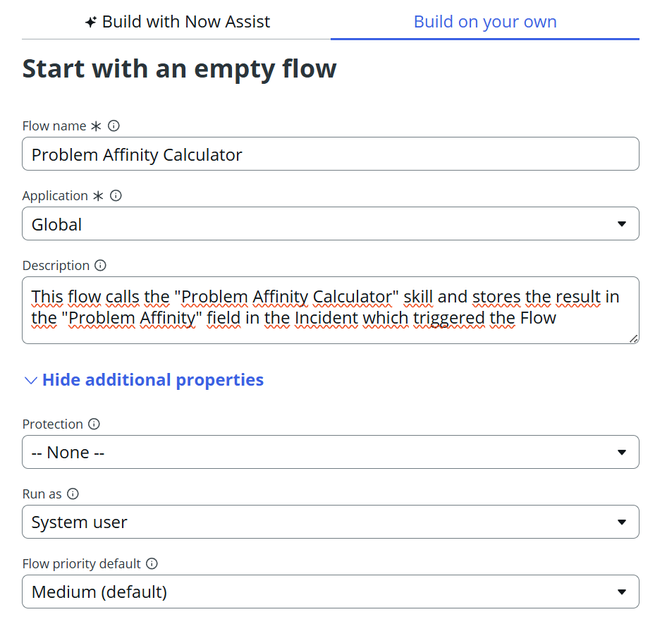Switch to Build with Now Assist tab

(177, 21)
